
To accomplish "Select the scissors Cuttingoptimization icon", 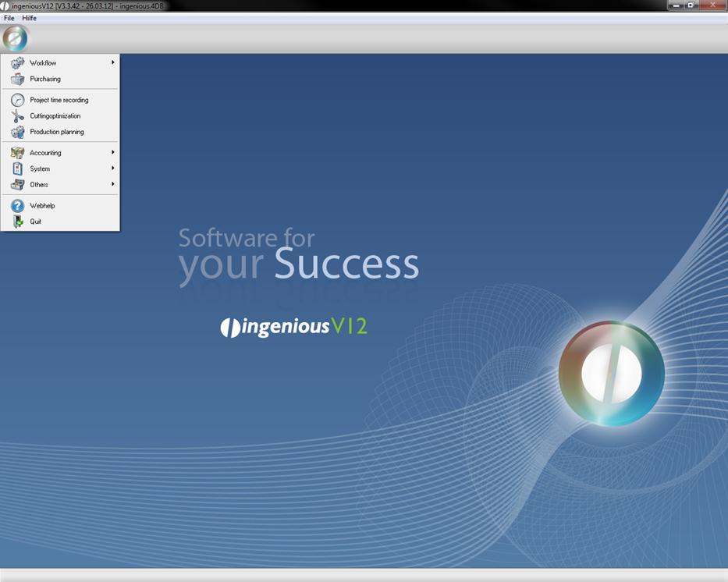I will tap(17, 116).
